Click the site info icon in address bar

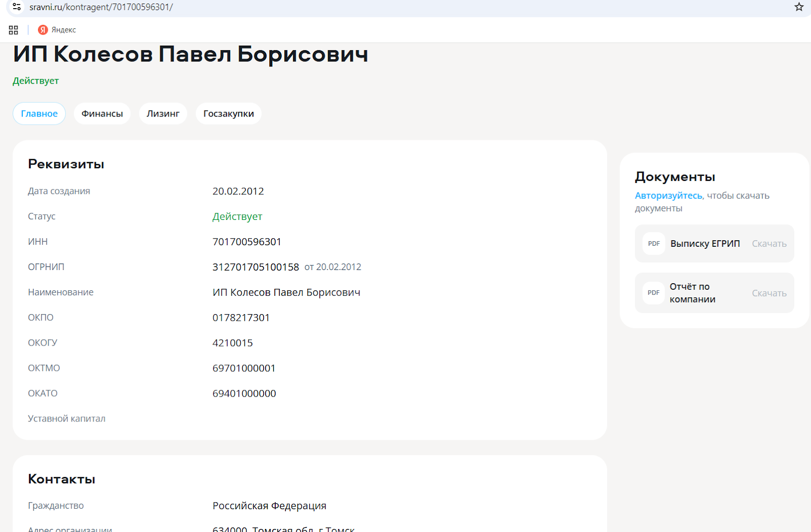17,7
